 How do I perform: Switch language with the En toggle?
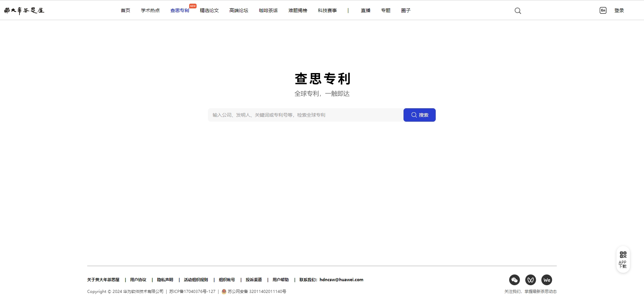(603, 10)
